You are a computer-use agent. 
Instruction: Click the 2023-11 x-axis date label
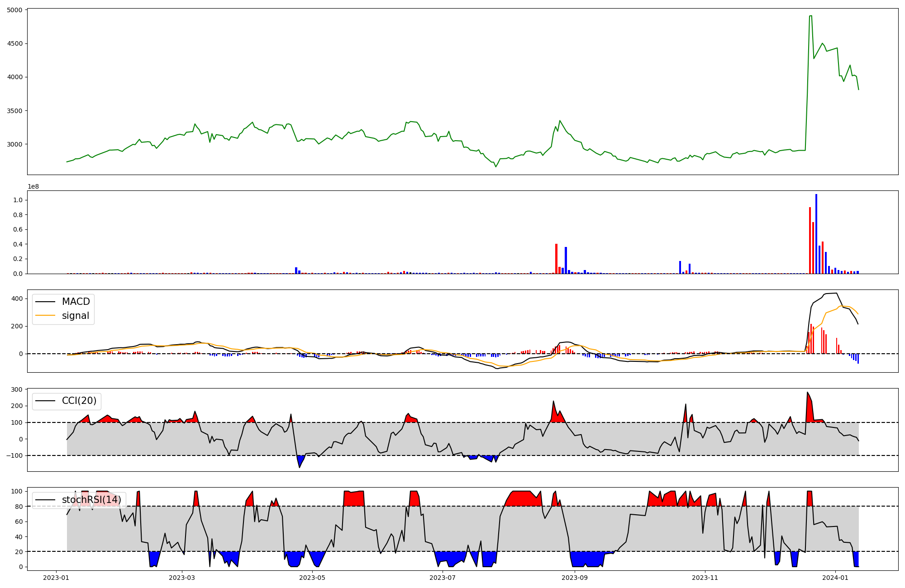[705, 578]
